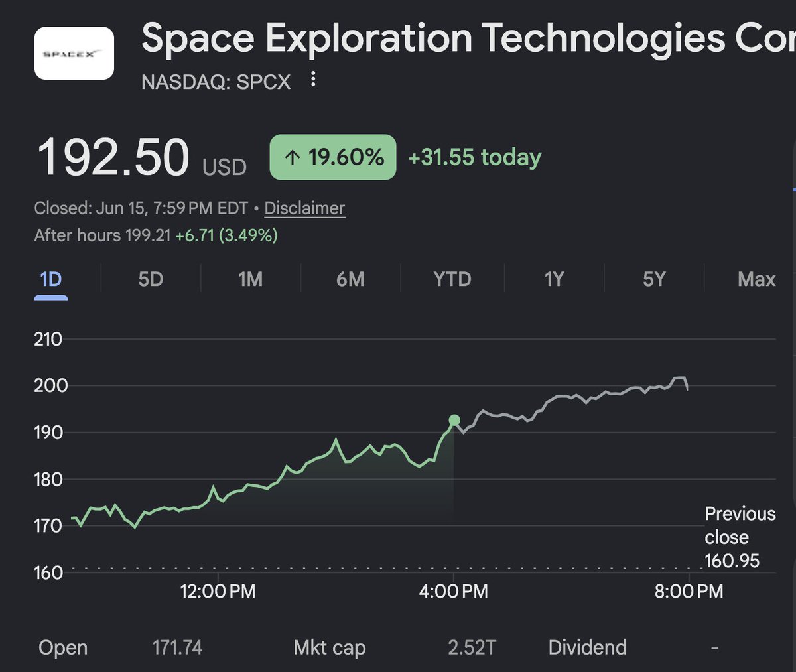
Task: Select the 1D chart range tab
Action: point(51,279)
